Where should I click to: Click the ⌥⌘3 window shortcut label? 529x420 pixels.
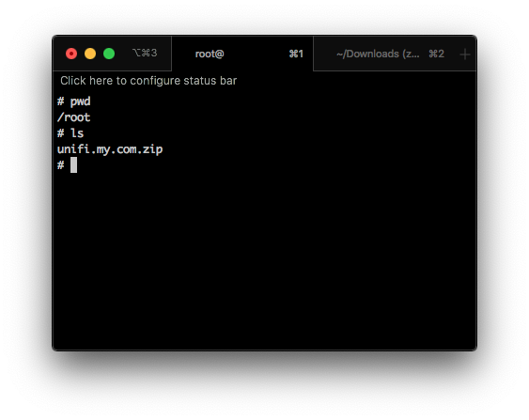pos(145,53)
